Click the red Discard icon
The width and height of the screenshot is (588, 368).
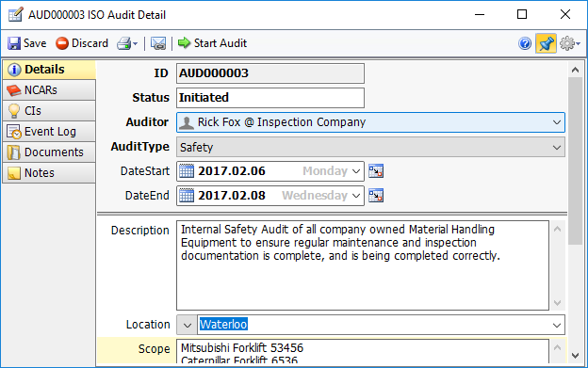62,43
